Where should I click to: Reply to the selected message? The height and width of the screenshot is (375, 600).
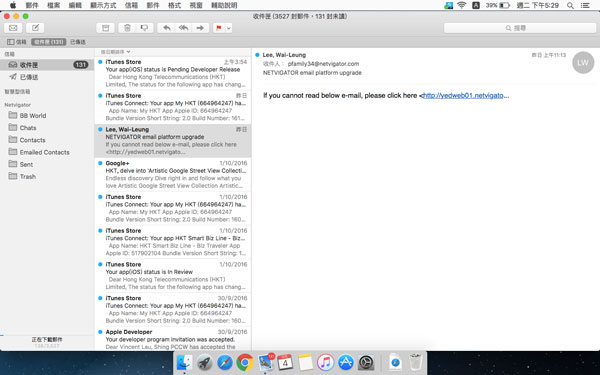166,28
